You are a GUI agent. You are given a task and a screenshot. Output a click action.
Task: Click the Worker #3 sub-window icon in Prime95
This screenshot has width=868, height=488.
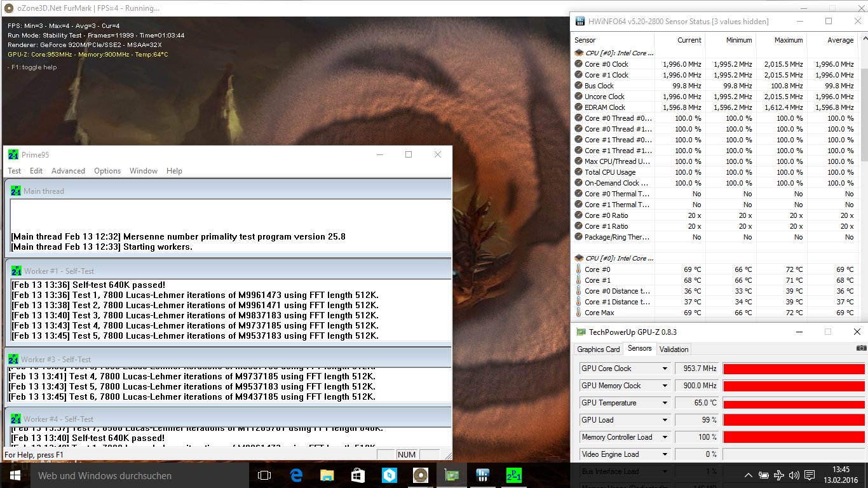point(13,359)
